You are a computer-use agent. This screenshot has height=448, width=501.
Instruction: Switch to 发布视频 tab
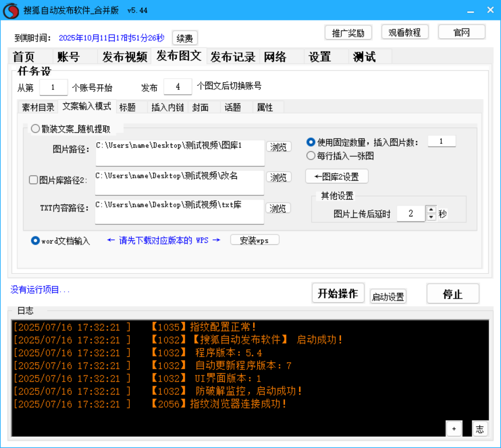click(125, 57)
